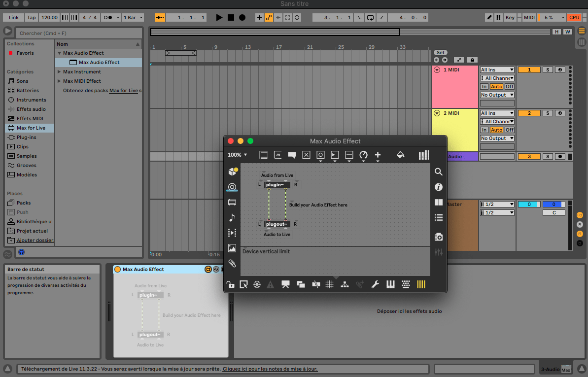Screen dimensions: 588x377
Task: Open the debug wrench icon in Max
Action: 375,284
